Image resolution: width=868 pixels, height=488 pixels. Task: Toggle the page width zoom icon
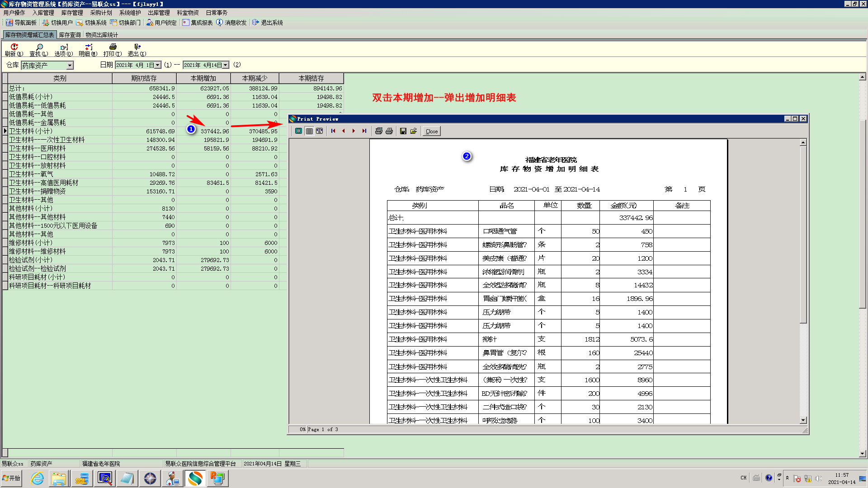tap(320, 131)
